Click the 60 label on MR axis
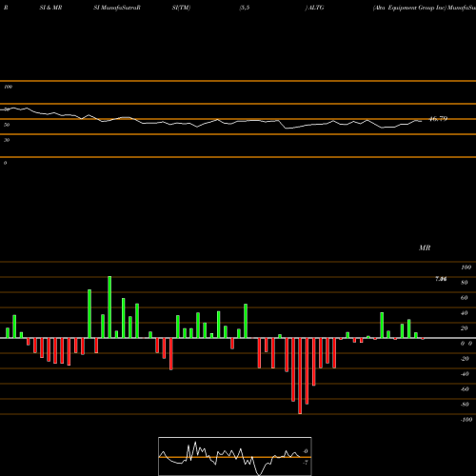Image resolution: width=476 pixels, height=476 pixels. [465, 298]
